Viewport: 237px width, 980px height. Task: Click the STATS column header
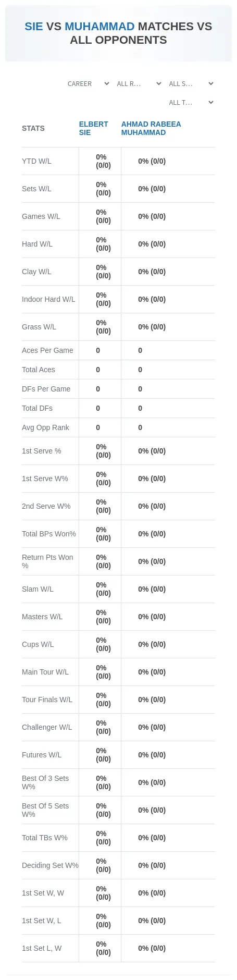tap(33, 128)
